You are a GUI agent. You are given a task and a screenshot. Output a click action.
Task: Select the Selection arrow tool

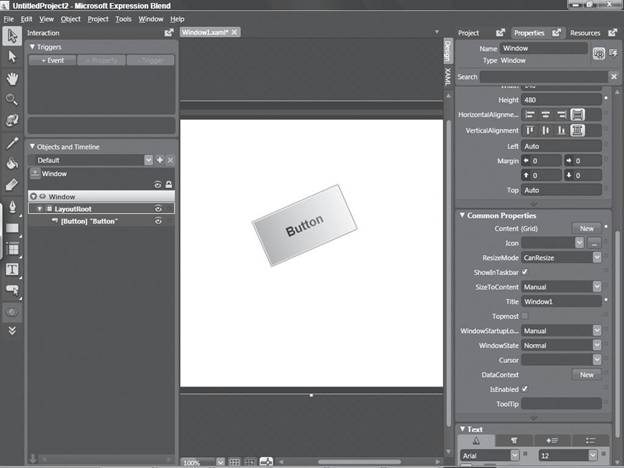tap(12, 36)
